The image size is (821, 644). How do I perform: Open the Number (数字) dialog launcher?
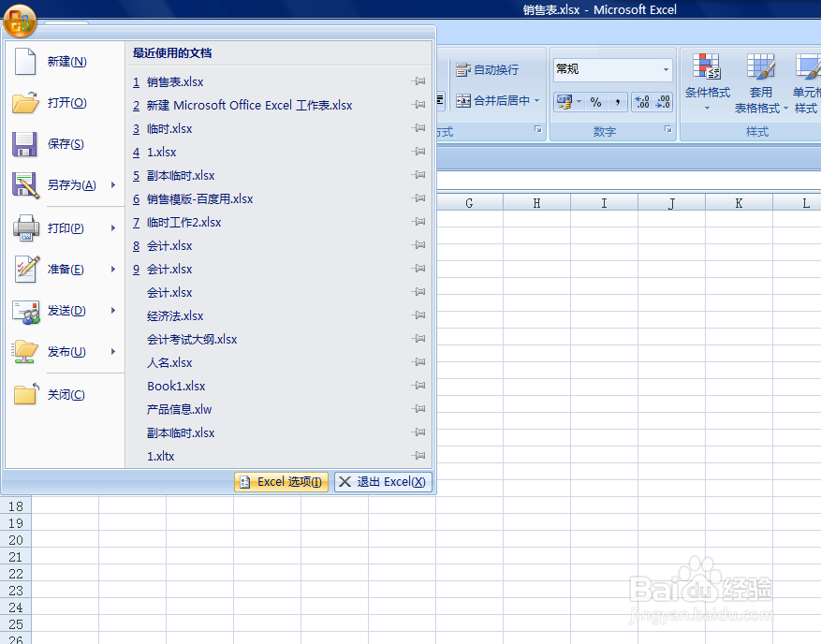pyautogui.click(x=667, y=129)
